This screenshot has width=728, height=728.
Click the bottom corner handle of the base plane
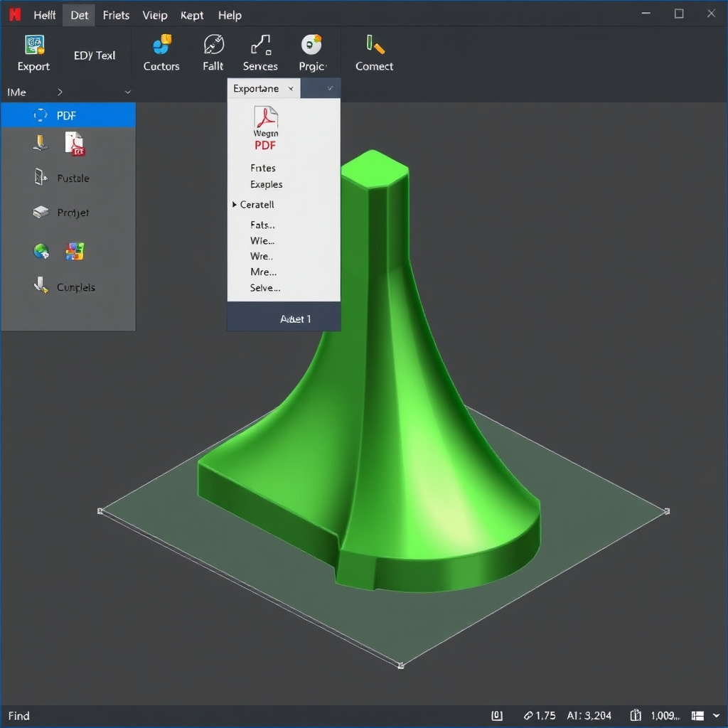(x=401, y=665)
